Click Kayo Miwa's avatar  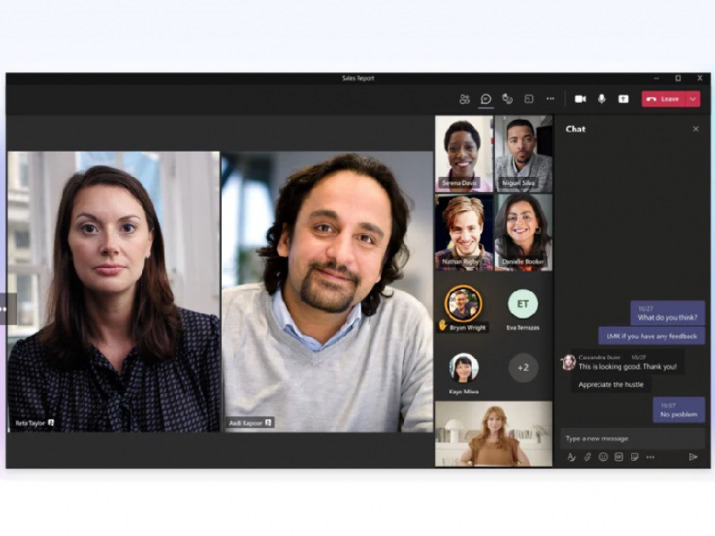click(464, 368)
